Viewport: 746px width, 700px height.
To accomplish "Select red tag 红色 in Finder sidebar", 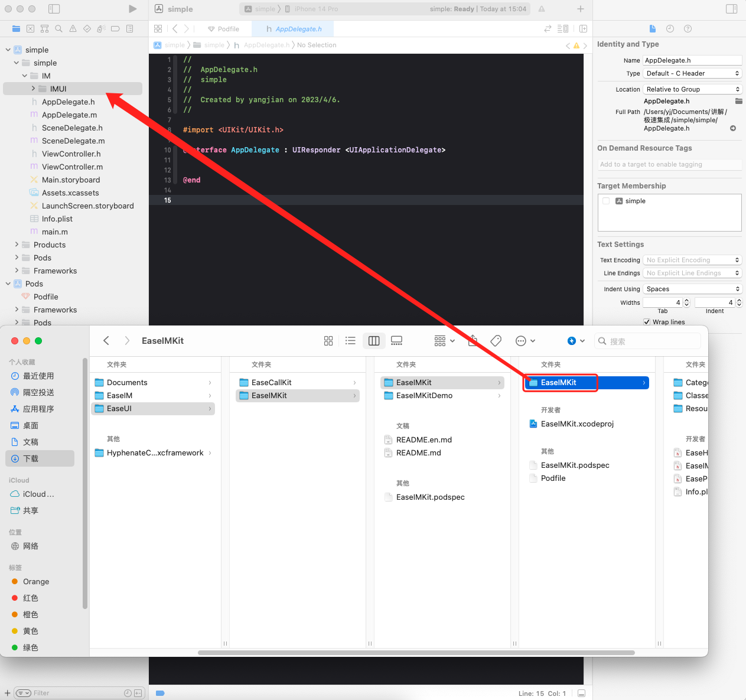I will click(31, 598).
